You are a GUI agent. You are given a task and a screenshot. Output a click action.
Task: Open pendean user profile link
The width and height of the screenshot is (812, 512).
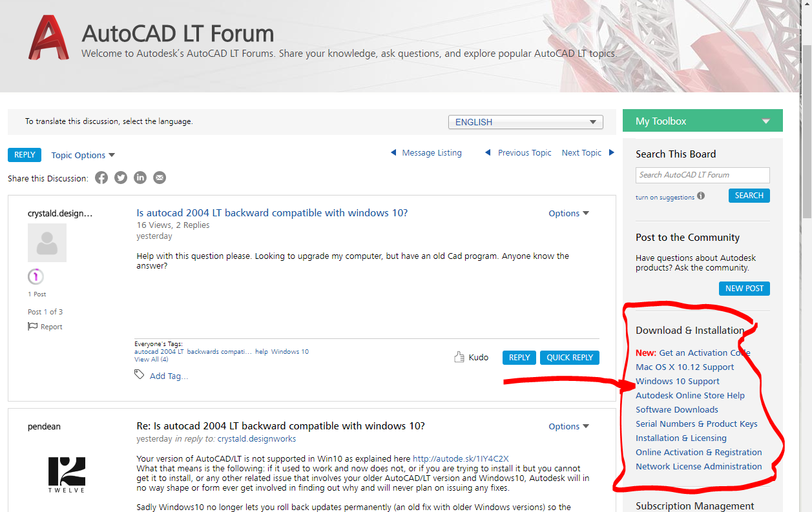point(44,426)
